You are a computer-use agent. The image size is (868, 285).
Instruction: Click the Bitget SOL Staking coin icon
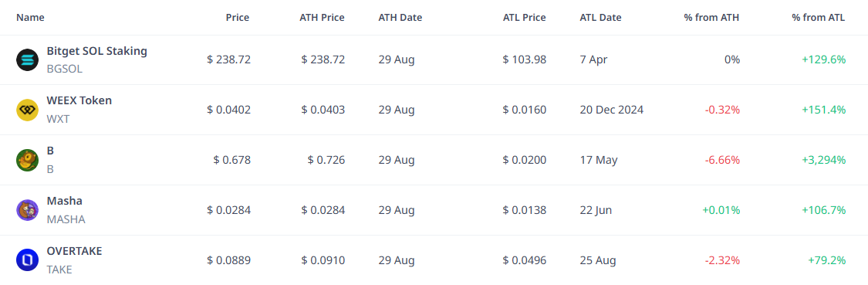(27, 60)
